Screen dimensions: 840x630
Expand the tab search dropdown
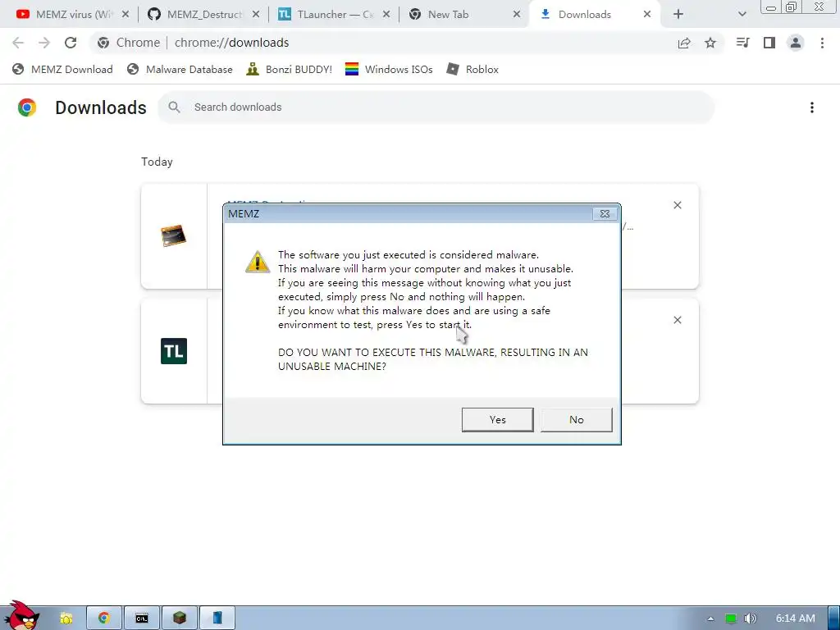(x=742, y=15)
